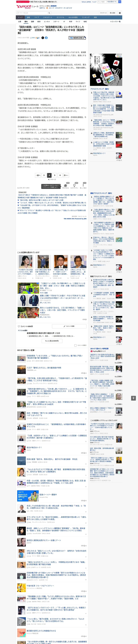Open ranking item 1 thumbnail in アクセスランキング
Image resolution: width=138 pixels, height=644 pixels.
click(119, 95)
